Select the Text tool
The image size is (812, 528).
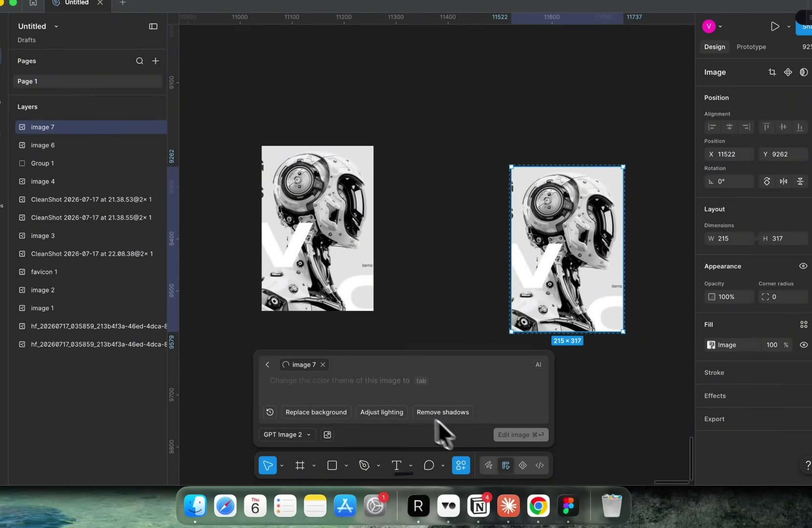pos(396,465)
